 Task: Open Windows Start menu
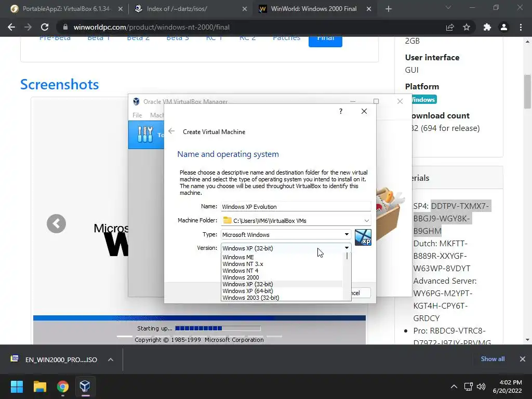click(x=17, y=387)
